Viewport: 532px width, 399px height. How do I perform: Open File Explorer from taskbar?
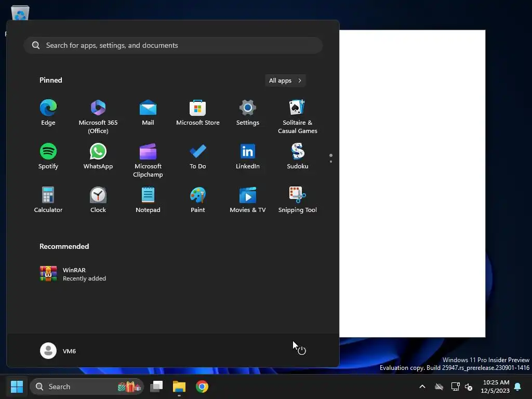(179, 387)
